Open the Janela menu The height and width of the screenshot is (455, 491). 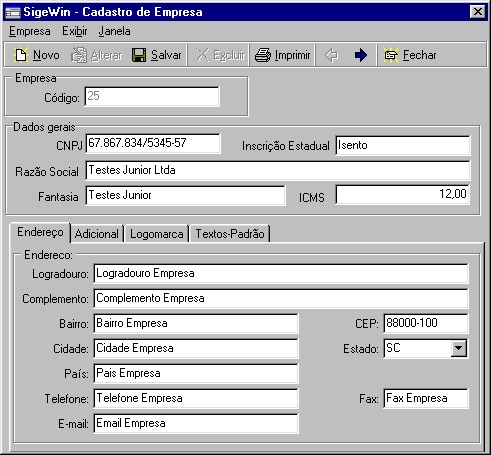pos(114,31)
